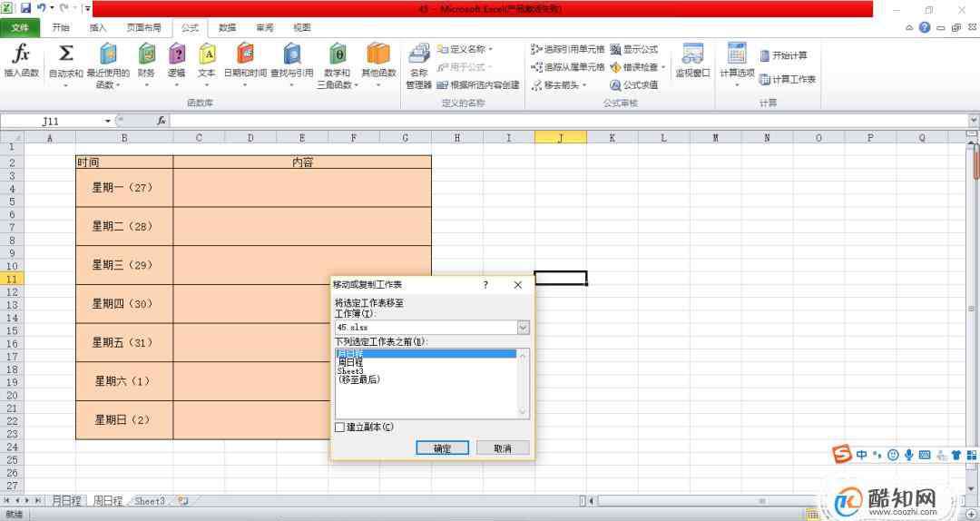
Task: Toggle Show Formulas (显示公式)
Action: click(634, 49)
